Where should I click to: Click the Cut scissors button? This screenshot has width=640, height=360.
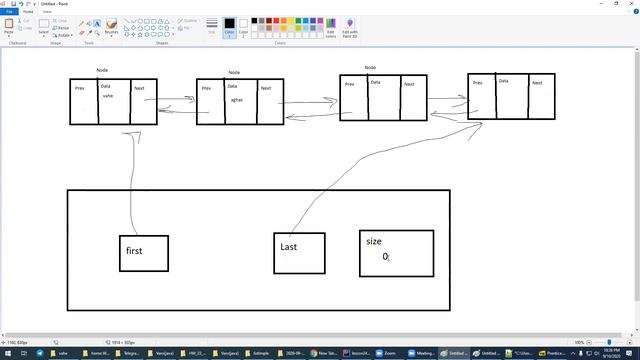tap(24, 20)
